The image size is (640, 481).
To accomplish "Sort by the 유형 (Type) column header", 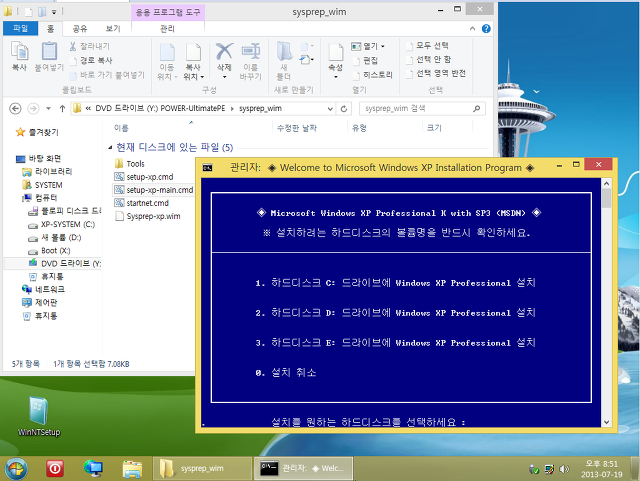I will click(x=360, y=128).
